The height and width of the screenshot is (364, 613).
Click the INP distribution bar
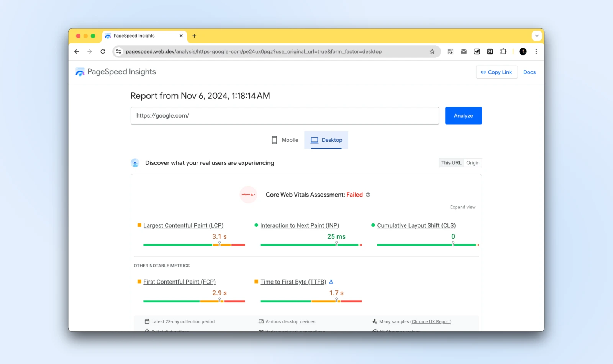pos(311,245)
